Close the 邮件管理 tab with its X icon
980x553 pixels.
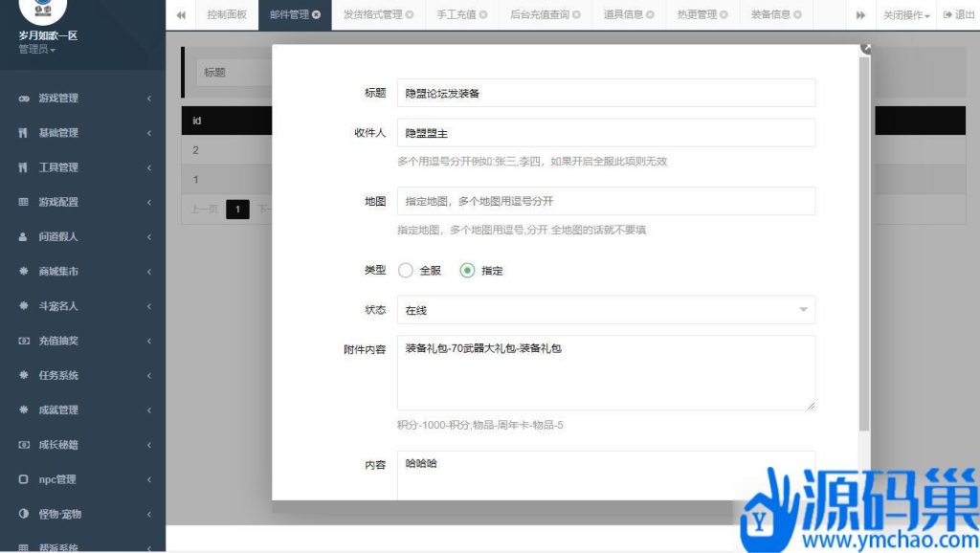[x=317, y=15]
